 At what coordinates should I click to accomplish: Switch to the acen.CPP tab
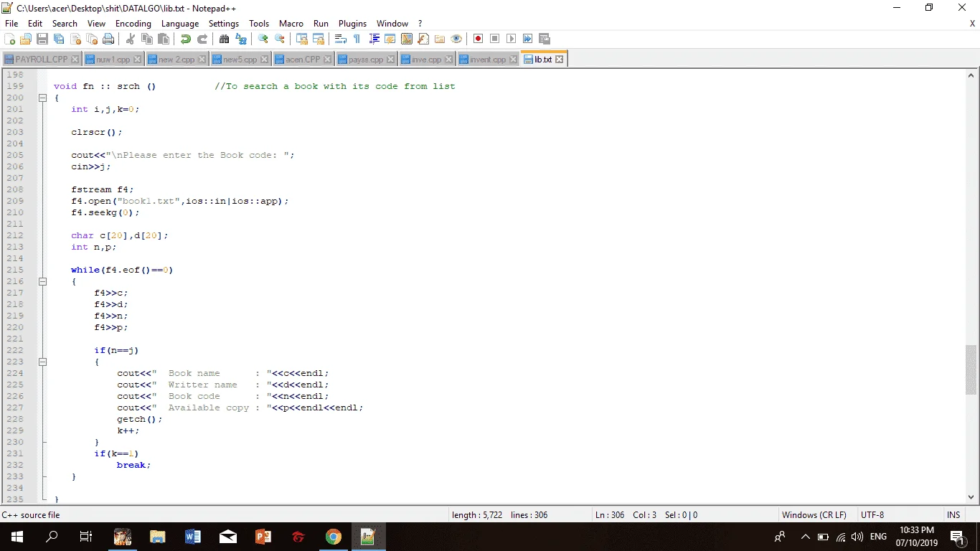pos(303,60)
